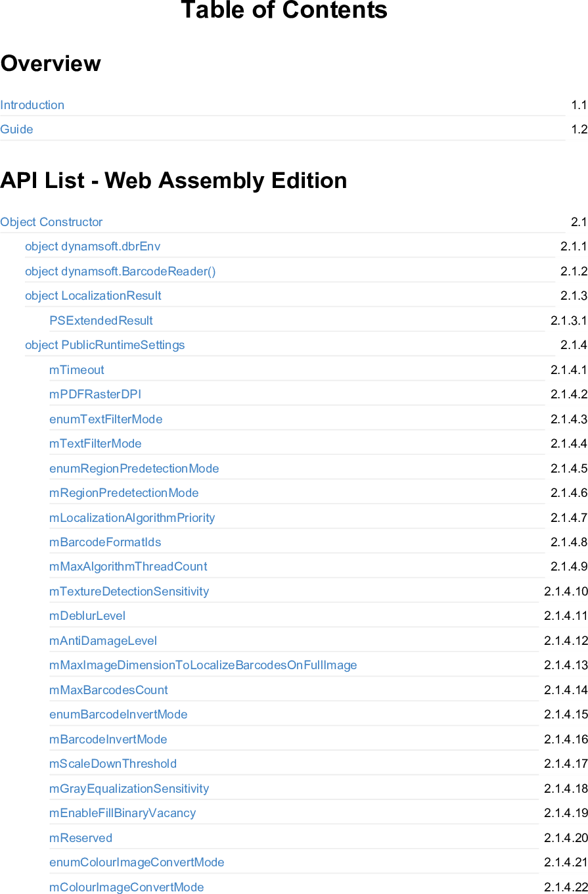
Task: Jump to object LocalizationResult
Action: [x=93, y=296]
